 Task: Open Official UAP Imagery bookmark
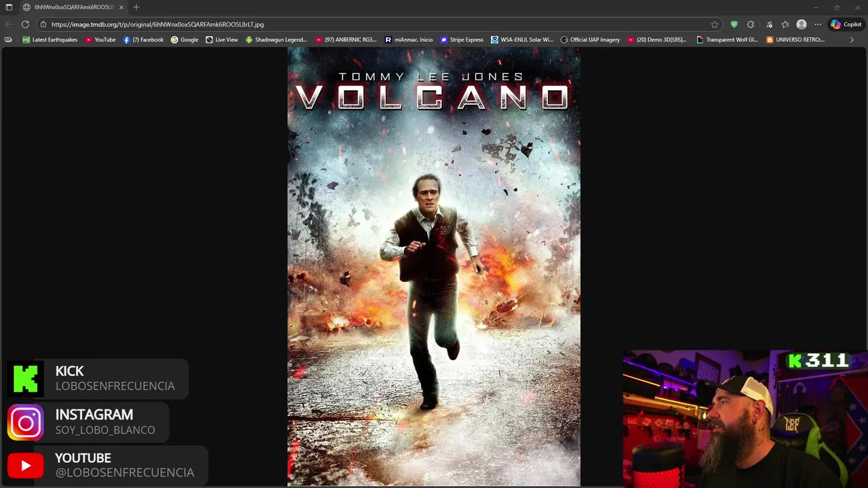[x=590, y=40]
